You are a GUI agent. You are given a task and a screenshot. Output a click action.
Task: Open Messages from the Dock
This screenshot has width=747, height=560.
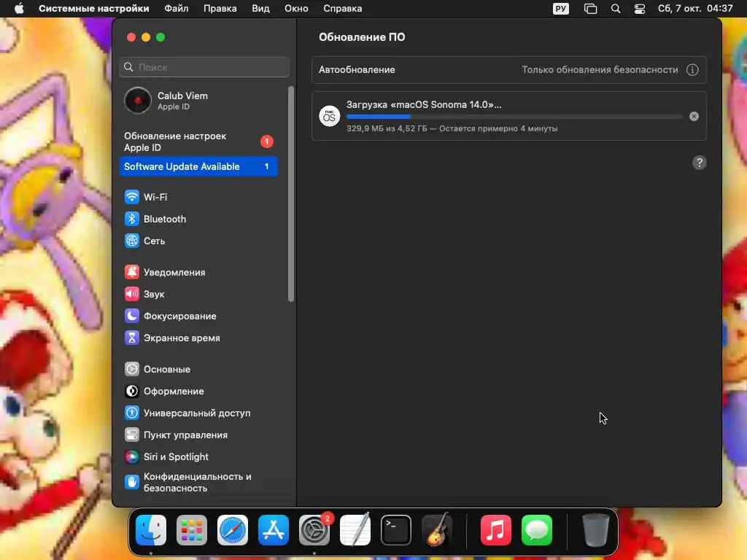[537, 530]
